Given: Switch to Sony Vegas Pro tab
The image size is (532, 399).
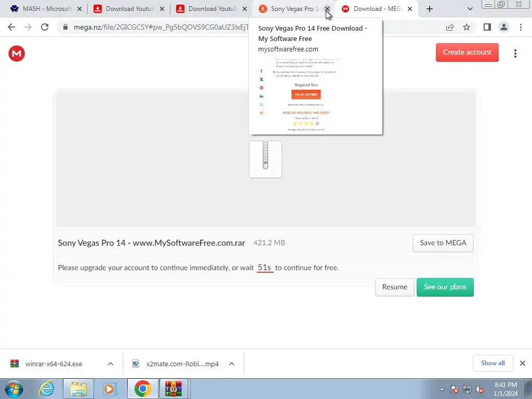Looking at the screenshot, I should click(289, 9).
